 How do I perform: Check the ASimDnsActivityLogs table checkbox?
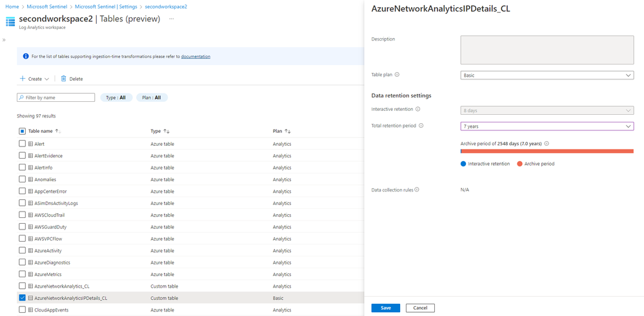coord(22,203)
